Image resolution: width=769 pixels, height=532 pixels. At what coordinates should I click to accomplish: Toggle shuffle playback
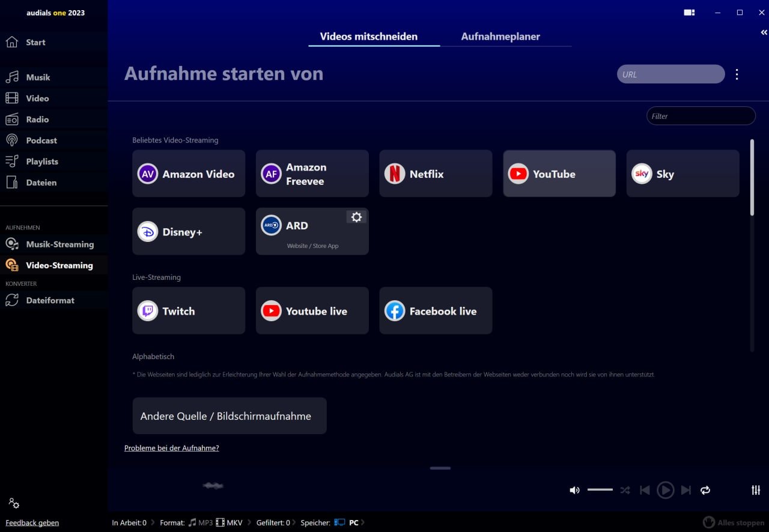[x=625, y=490]
